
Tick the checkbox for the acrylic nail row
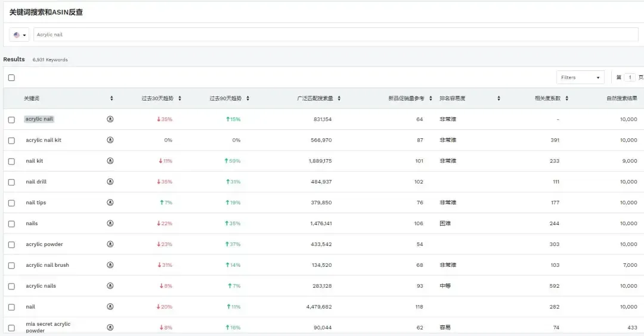point(11,120)
